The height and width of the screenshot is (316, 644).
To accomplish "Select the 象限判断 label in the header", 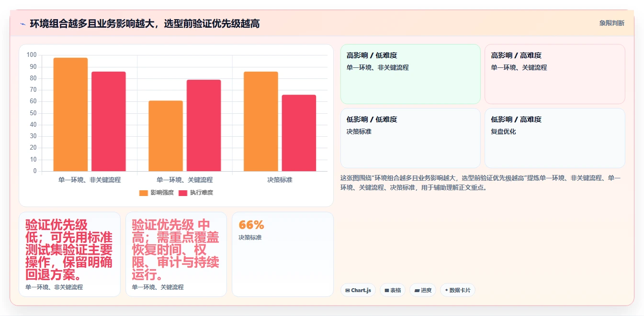I will coord(611,23).
